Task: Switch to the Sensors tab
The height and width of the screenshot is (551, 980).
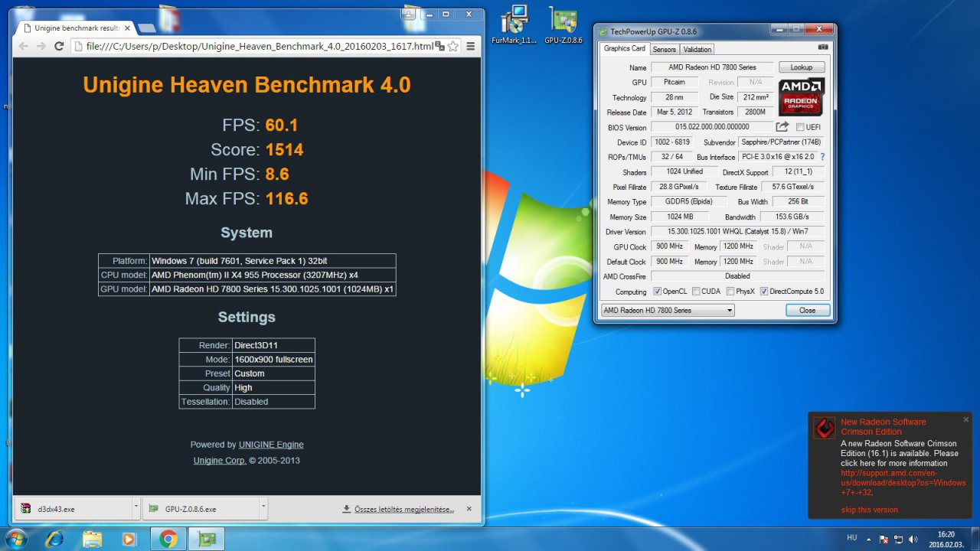Action: 664,49
